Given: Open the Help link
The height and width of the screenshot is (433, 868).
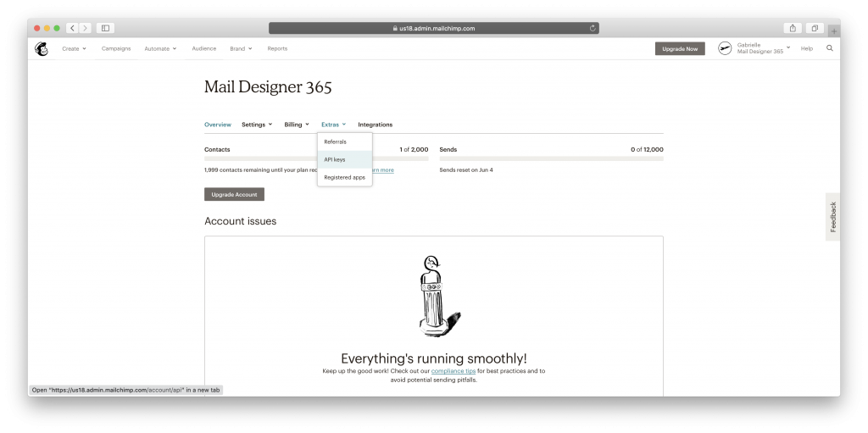Looking at the screenshot, I should (x=807, y=49).
